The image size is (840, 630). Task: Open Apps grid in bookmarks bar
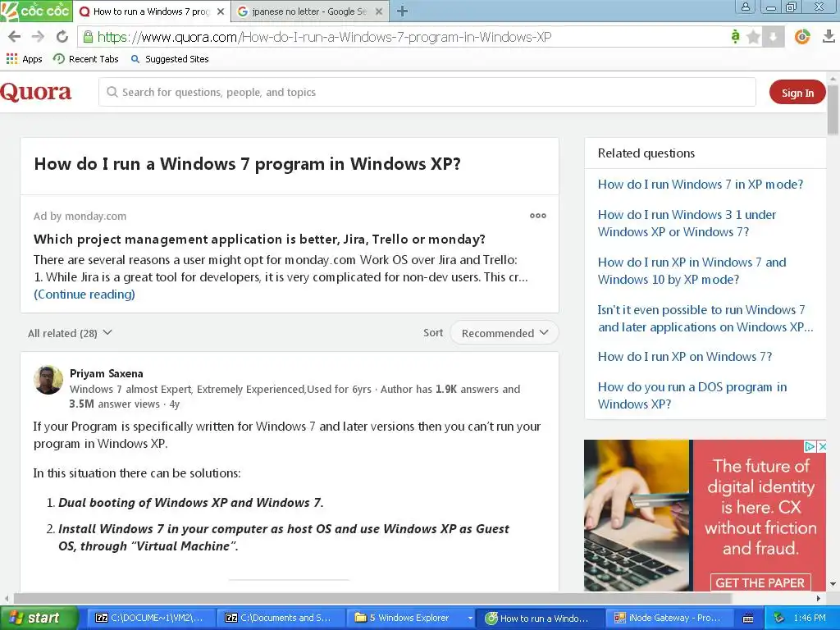[x=24, y=59]
